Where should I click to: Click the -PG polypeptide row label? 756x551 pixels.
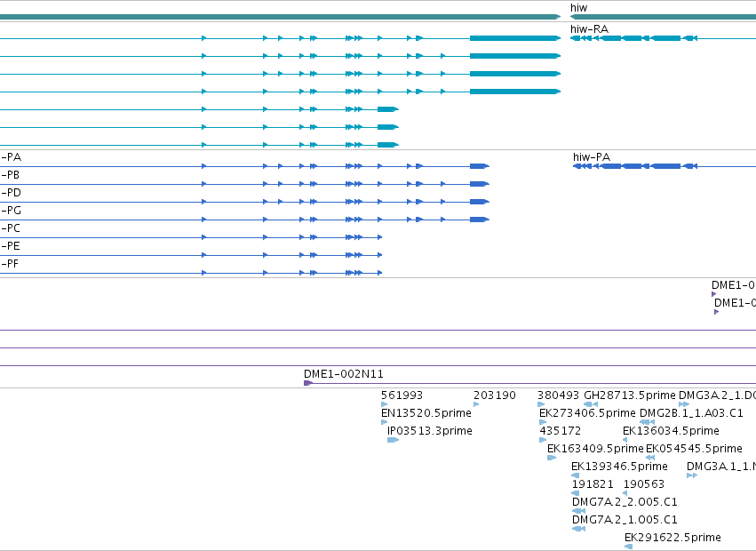click(x=11, y=211)
